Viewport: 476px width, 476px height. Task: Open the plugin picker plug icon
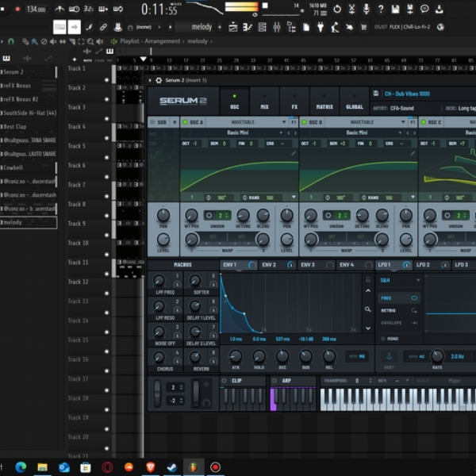321,27
